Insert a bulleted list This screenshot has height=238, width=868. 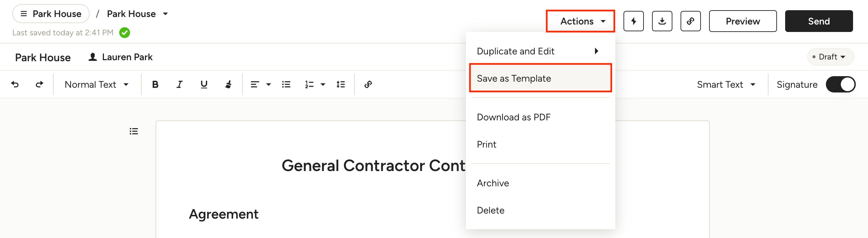[286, 84]
